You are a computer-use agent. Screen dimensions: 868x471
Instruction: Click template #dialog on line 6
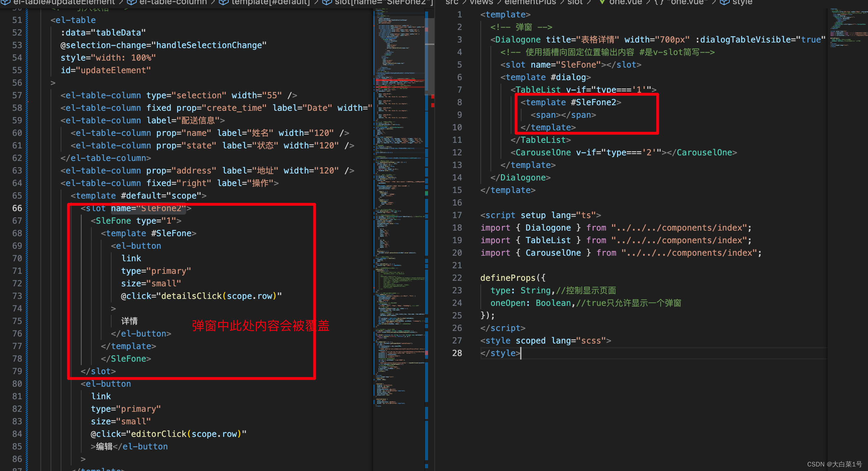(546, 77)
